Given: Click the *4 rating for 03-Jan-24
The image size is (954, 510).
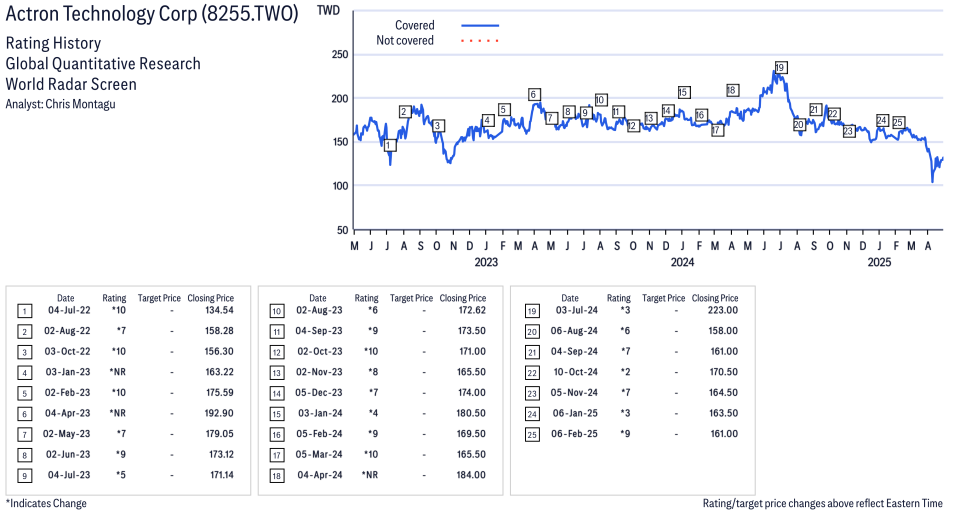Looking at the screenshot, I should coord(373,413).
